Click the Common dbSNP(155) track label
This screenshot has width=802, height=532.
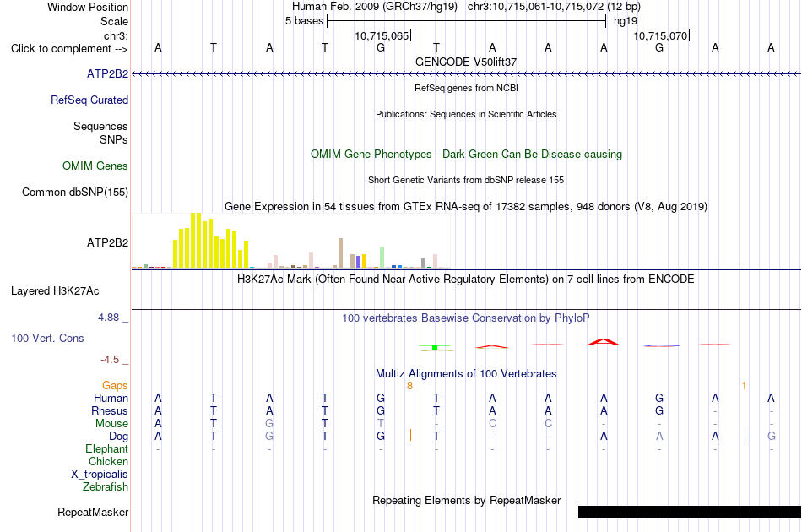click(x=74, y=192)
